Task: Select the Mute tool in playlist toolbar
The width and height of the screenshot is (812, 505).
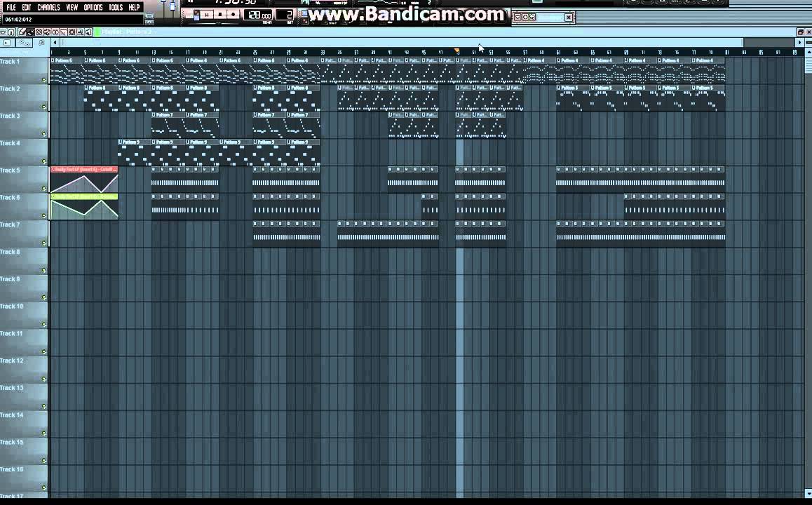Action: (47, 32)
